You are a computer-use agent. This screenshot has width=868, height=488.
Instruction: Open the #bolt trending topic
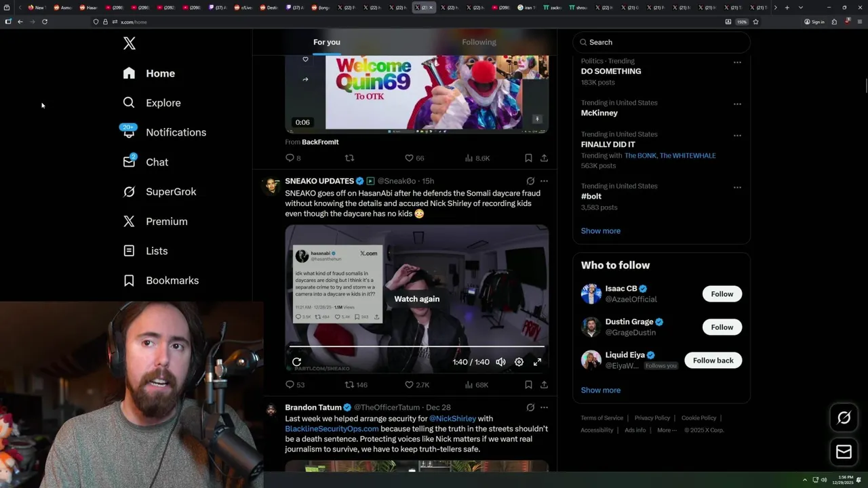(x=591, y=197)
